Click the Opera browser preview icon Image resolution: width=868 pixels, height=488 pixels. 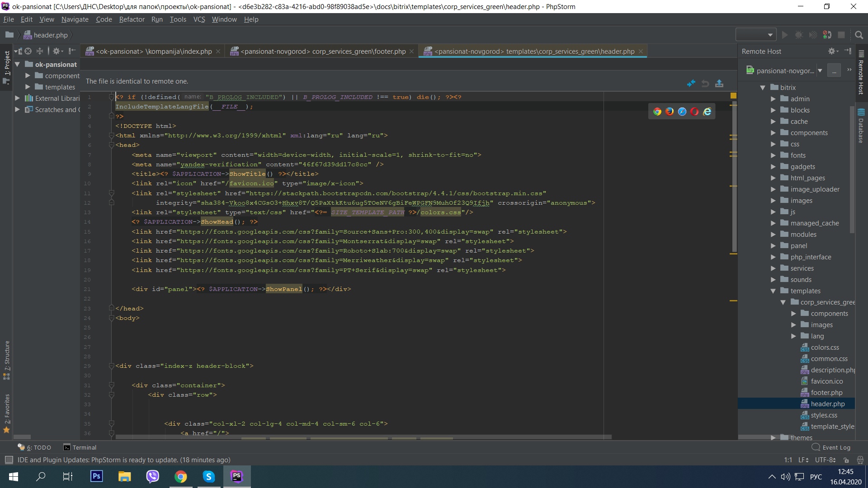point(694,112)
